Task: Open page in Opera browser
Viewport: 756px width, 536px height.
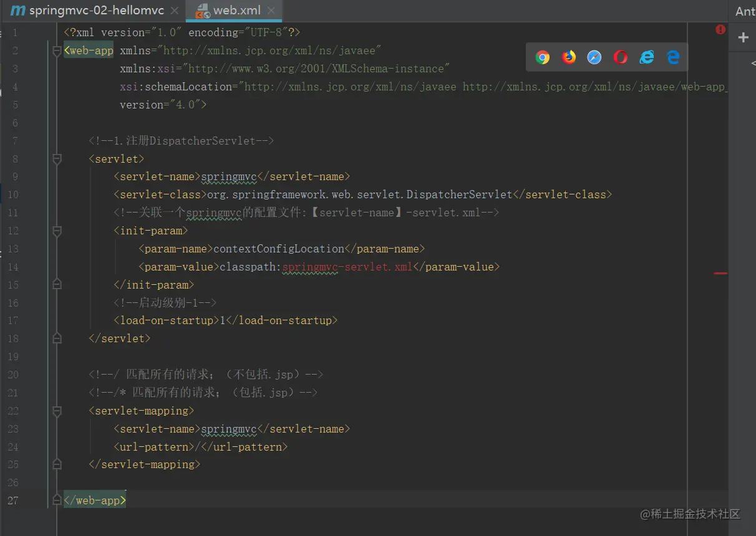Action: 621,57
